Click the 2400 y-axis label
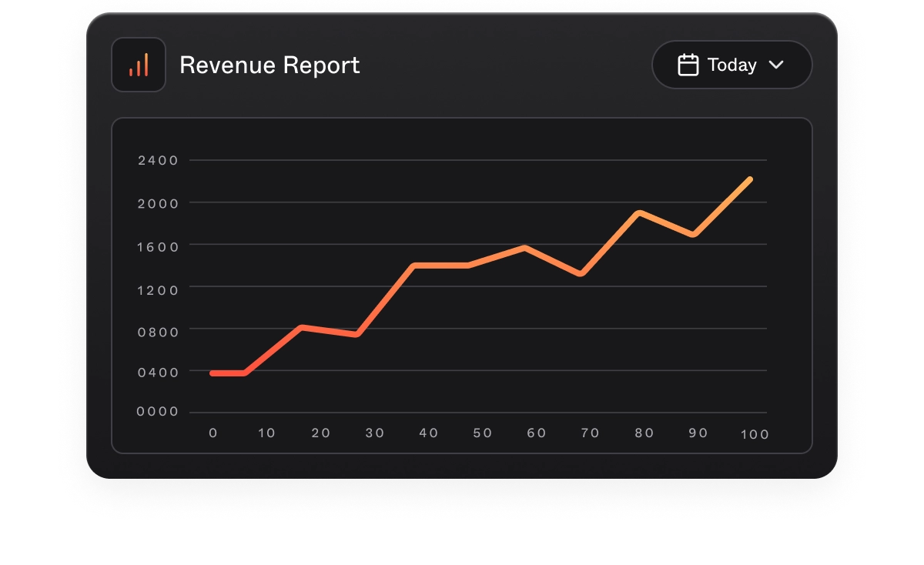This screenshot has height=565, width=924. coord(158,161)
